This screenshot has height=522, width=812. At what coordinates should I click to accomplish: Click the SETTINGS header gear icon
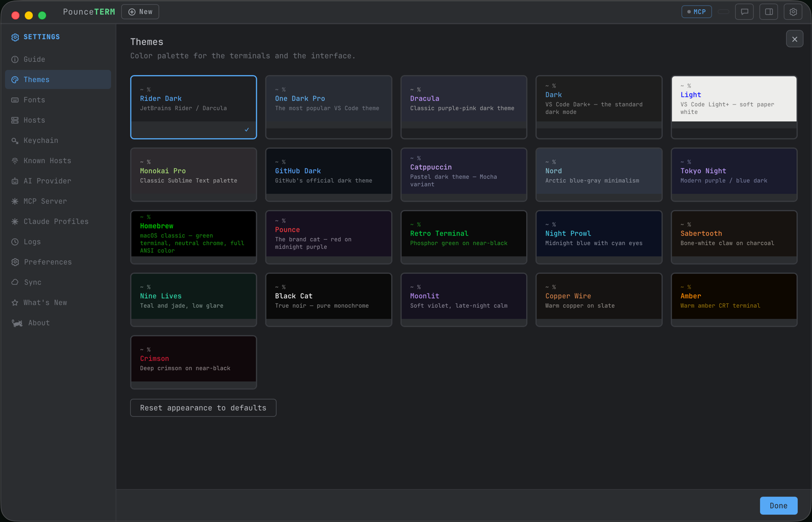(15, 37)
